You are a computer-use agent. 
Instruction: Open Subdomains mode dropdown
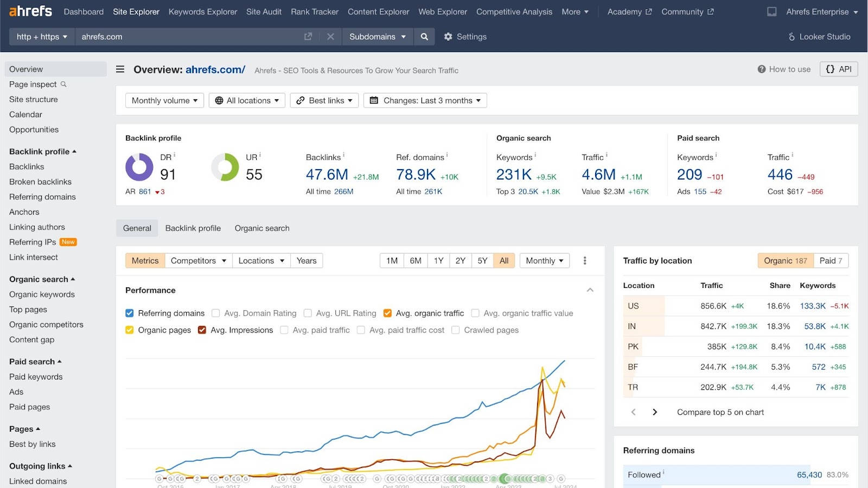(x=378, y=36)
